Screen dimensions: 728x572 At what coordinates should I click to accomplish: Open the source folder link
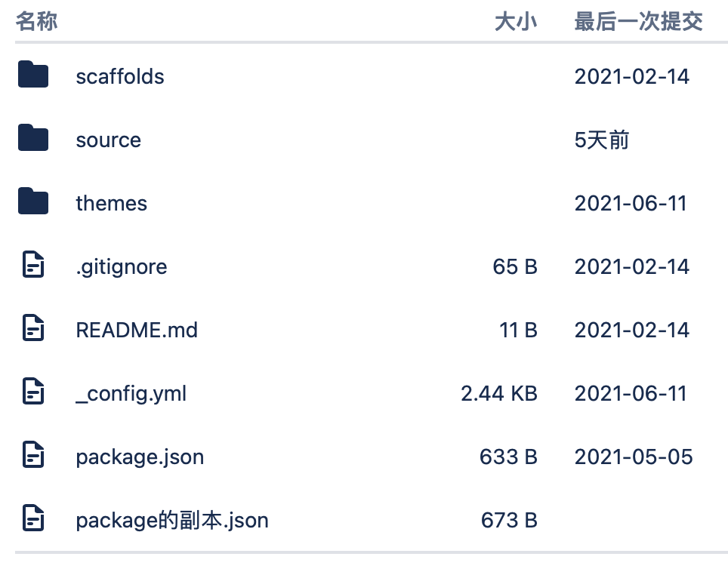point(108,140)
